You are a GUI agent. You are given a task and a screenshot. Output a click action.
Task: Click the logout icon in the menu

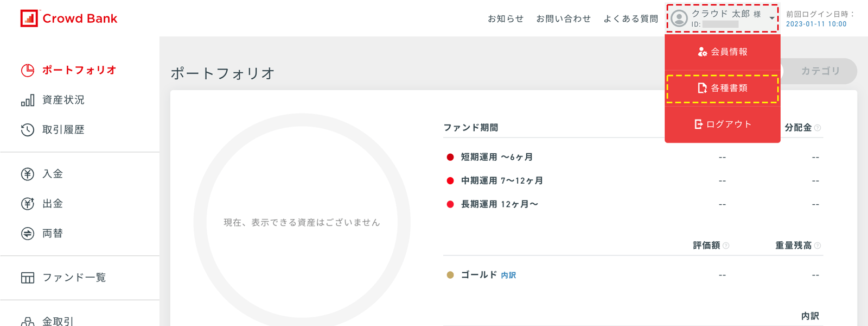pos(699,123)
